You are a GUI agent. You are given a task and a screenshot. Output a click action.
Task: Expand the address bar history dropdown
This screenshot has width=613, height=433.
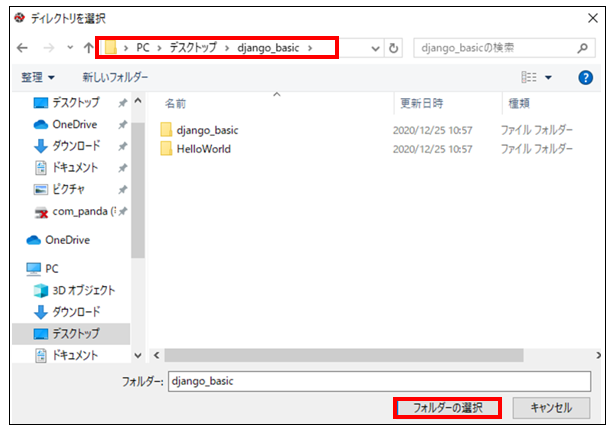pos(374,48)
